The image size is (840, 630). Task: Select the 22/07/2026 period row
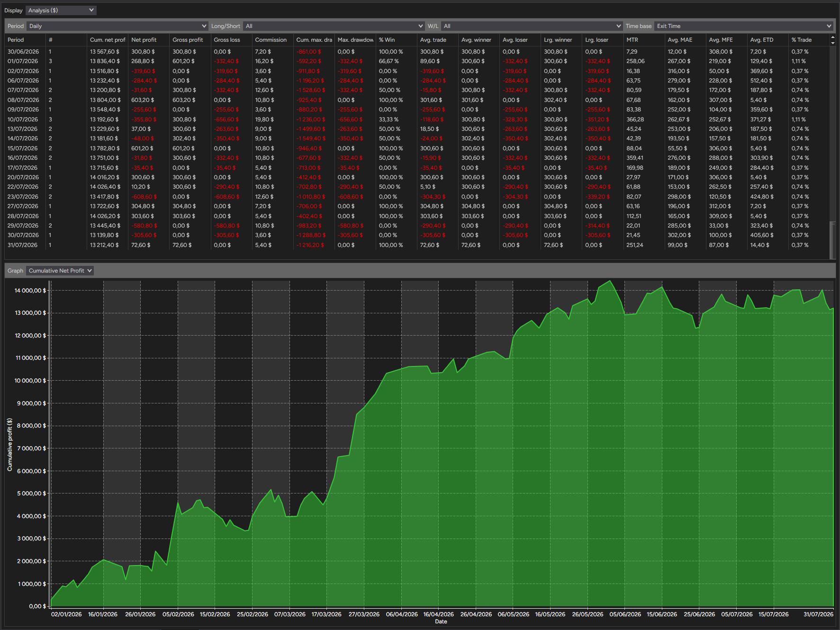[x=417, y=187]
